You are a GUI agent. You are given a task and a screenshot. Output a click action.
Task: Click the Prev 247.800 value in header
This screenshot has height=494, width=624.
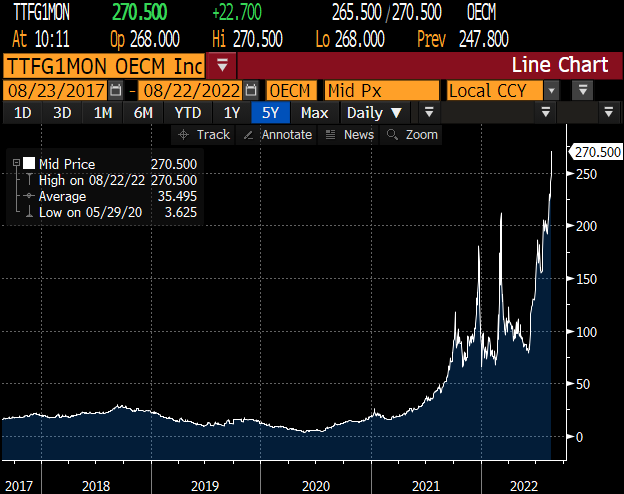pos(463,39)
